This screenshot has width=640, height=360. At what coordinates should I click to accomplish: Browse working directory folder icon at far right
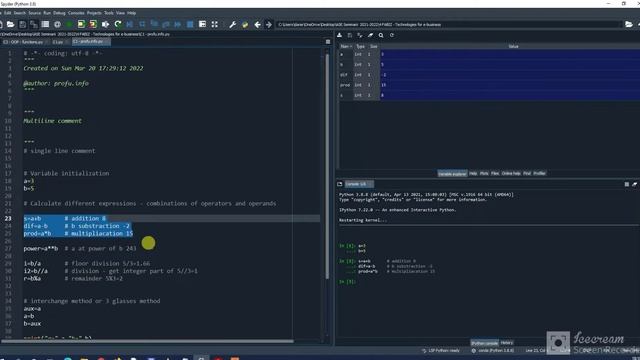pyautogui.click(x=629, y=24)
